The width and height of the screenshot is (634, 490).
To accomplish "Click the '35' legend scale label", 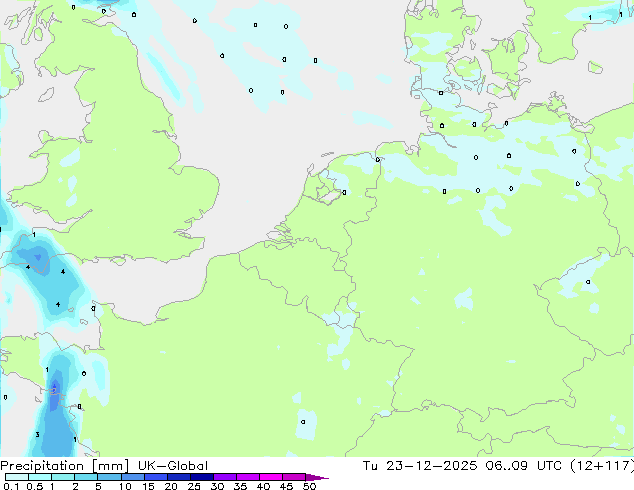I will pos(240,486).
